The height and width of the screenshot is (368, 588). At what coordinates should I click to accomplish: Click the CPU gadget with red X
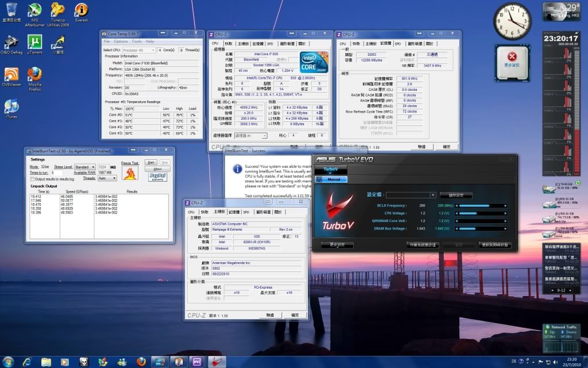pyautogui.click(x=512, y=63)
